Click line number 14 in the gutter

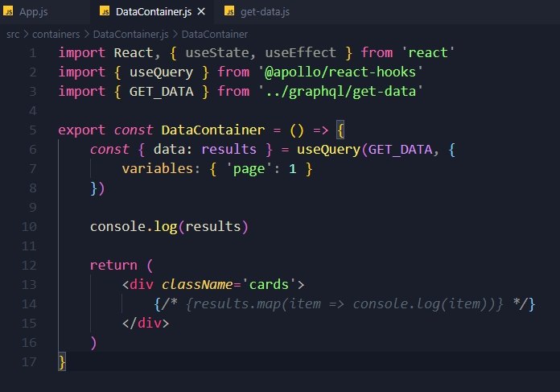click(29, 303)
